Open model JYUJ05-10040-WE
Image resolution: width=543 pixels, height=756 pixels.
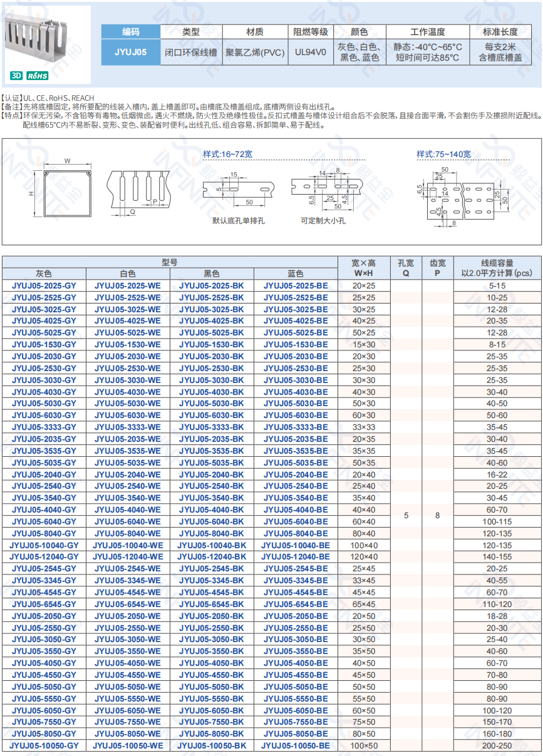pyautogui.click(x=128, y=545)
